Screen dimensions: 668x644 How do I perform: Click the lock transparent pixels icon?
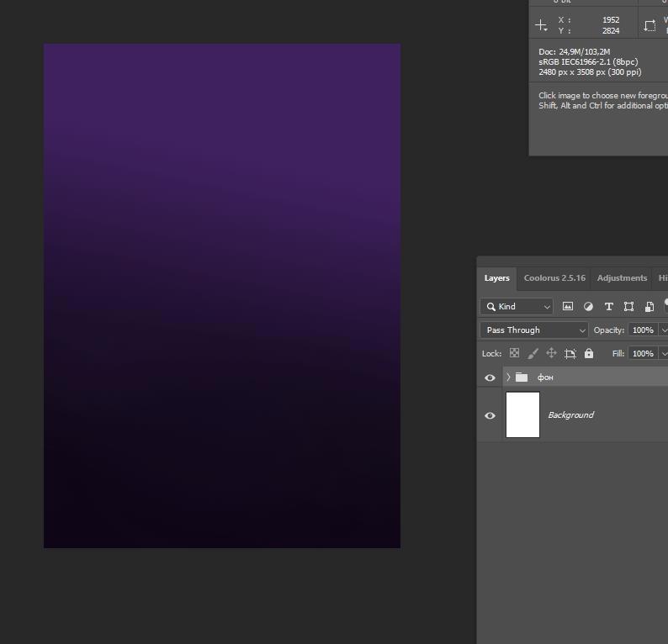[514, 354]
